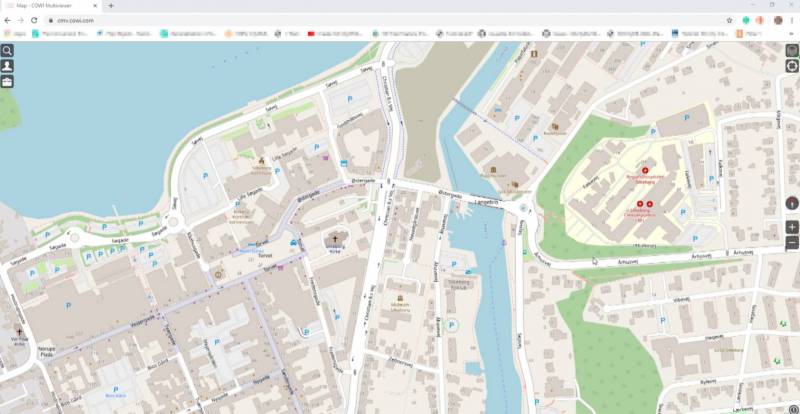This screenshot has height=414, width=800.
Task: Open the basemap layer switcher thumbnail
Action: [792, 49]
